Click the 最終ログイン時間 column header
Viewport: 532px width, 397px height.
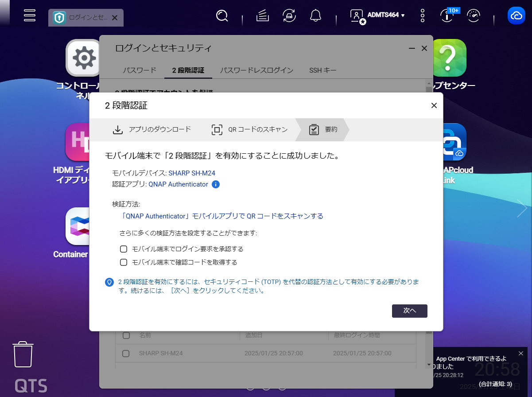(x=357, y=335)
